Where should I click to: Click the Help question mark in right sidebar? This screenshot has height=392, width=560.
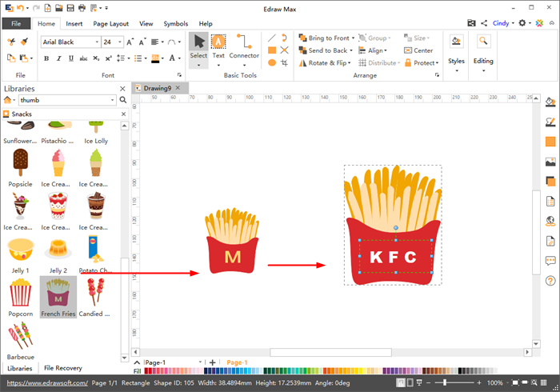click(550, 281)
